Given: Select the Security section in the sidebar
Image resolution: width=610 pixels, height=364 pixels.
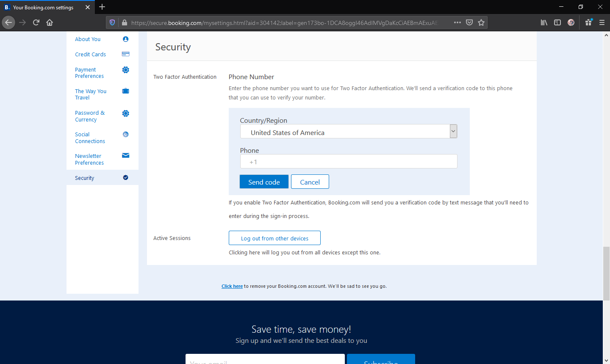Looking at the screenshot, I should point(103,178).
